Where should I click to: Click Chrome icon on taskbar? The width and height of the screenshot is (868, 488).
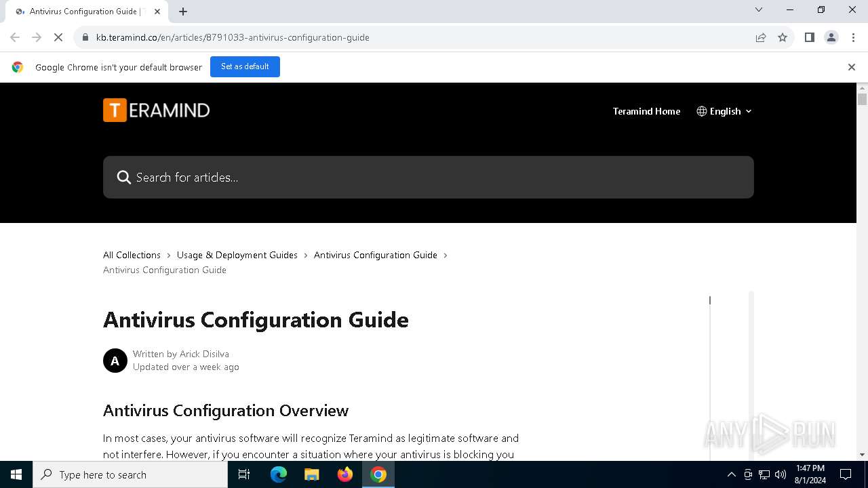pyautogui.click(x=378, y=474)
